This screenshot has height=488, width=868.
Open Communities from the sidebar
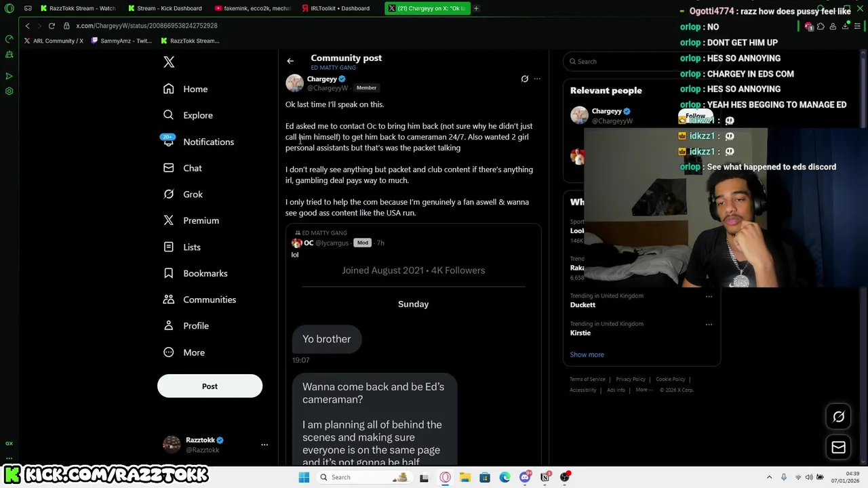pos(199,300)
